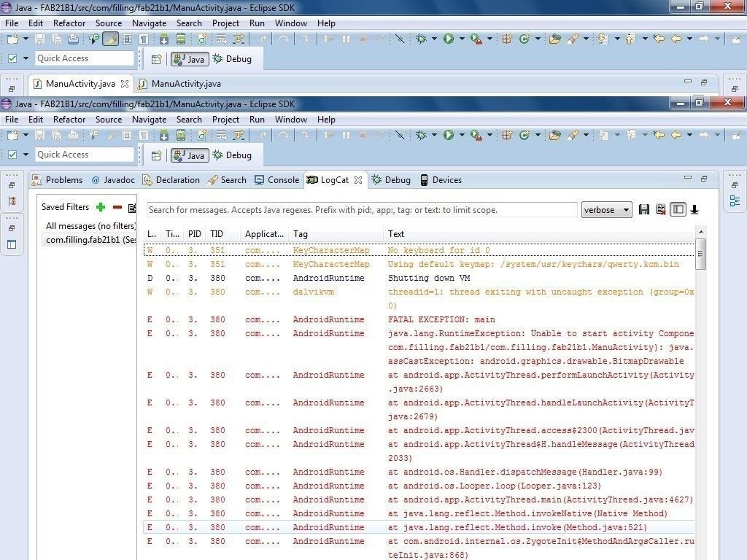The width and height of the screenshot is (747, 560).
Task: Select the Java perspective button in the front Eclipse window
Action: coord(190,155)
